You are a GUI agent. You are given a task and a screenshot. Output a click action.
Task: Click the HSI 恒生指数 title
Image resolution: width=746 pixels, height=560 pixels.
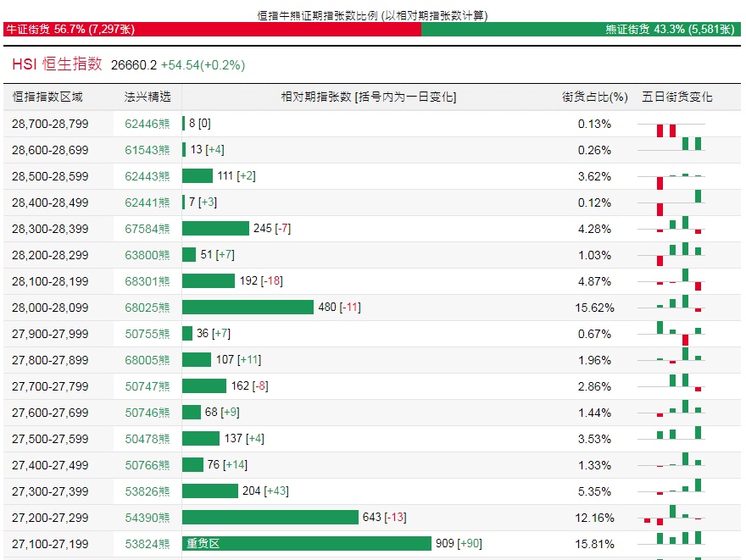coord(57,64)
